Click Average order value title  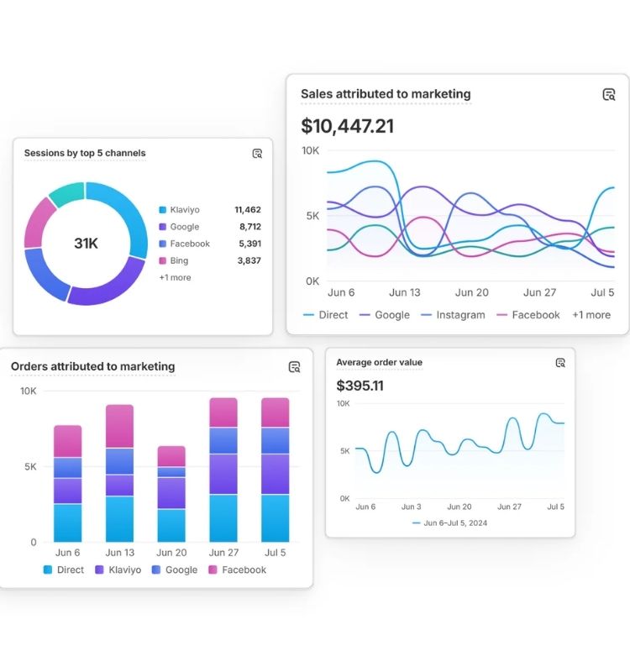(379, 363)
